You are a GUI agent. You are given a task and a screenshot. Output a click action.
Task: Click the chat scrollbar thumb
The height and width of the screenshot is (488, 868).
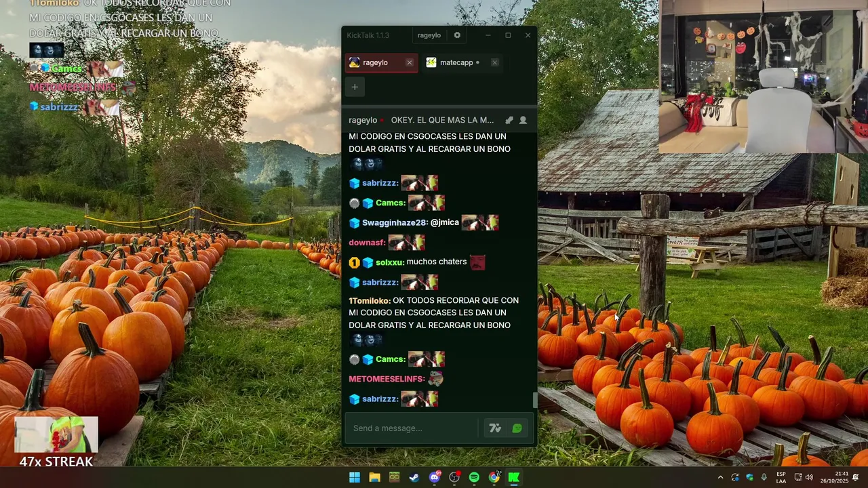point(534,400)
